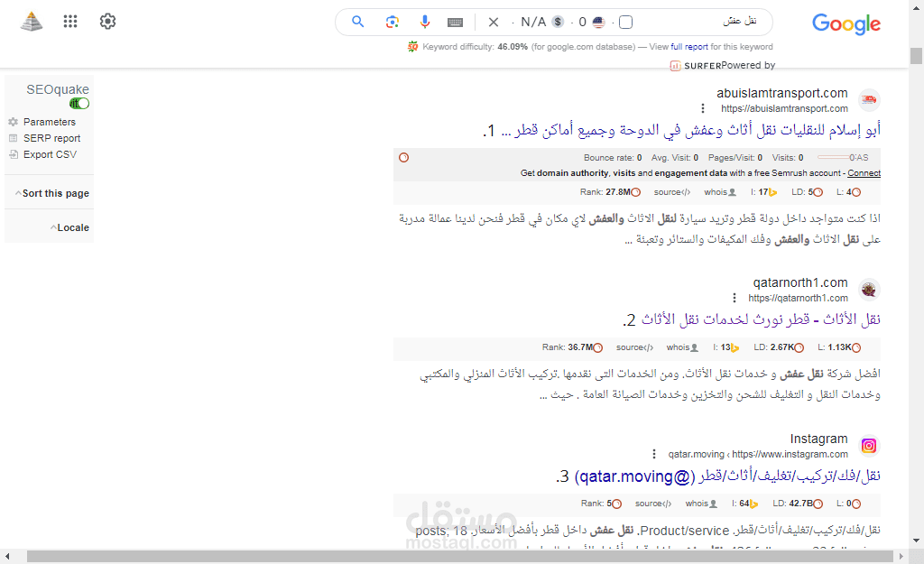924x564 pixels.
Task: Expand the Locale section
Action: pos(69,227)
